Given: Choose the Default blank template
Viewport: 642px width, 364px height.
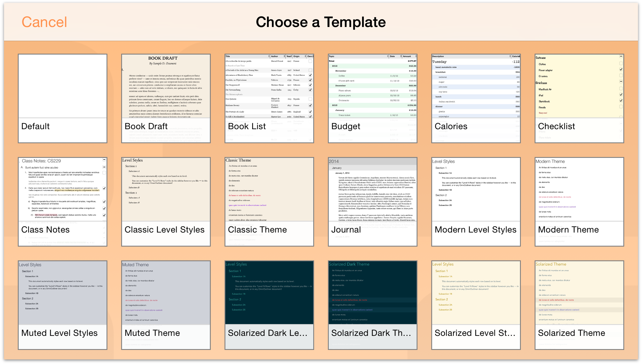Looking at the screenshot, I should click(63, 98).
